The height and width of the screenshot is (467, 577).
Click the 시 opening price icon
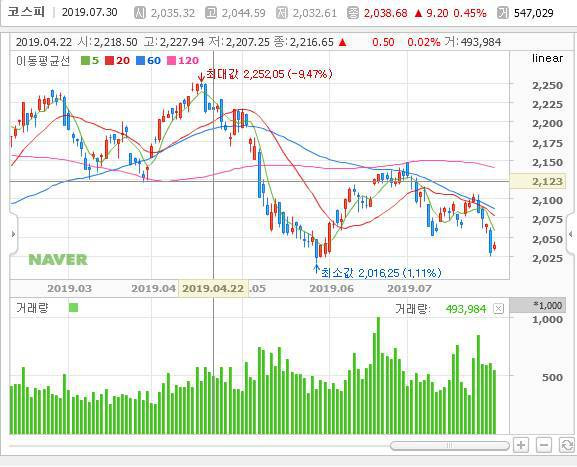(x=139, y=13)
